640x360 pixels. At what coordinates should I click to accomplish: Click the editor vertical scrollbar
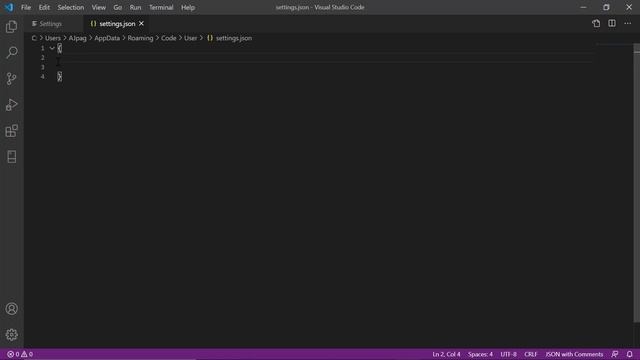(x=637, y=182)
